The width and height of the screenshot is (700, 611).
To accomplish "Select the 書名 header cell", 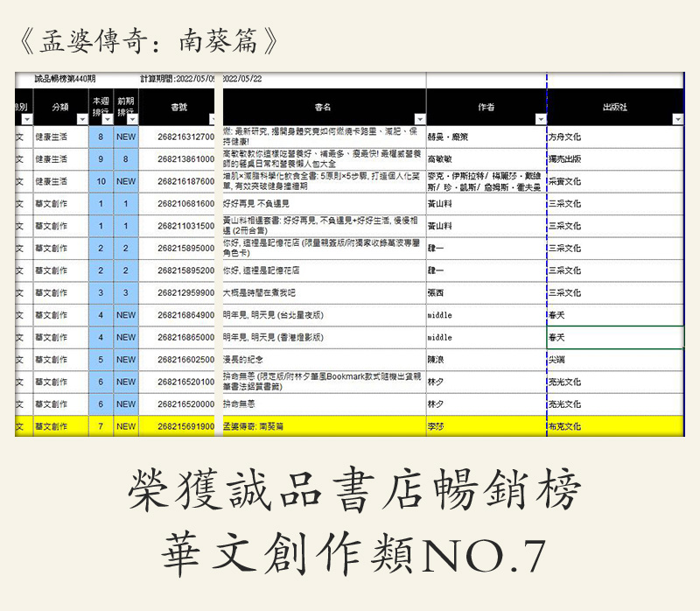I will point(322,107).
